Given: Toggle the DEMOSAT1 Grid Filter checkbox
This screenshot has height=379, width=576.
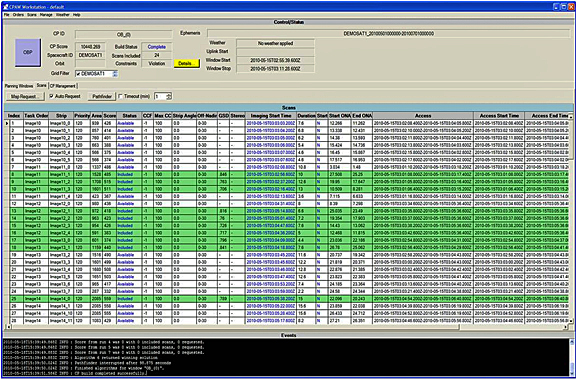Looking at the screenshot, I should (x=79, y=74).
